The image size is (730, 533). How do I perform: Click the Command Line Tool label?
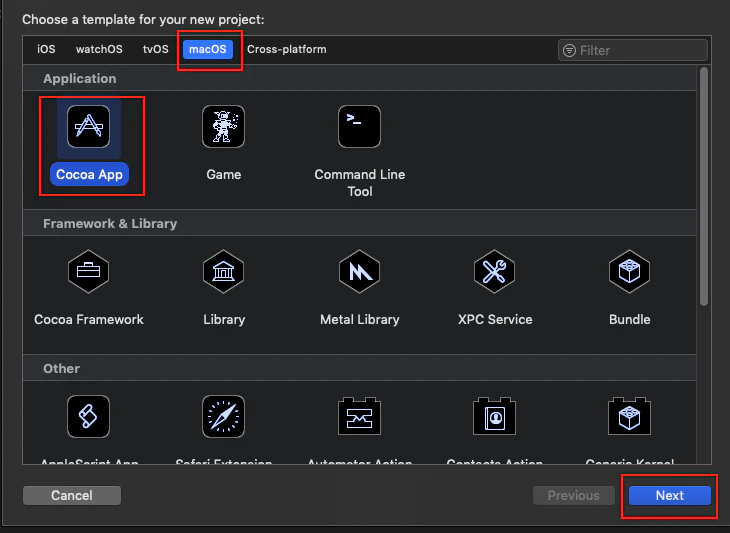(359, 183)
